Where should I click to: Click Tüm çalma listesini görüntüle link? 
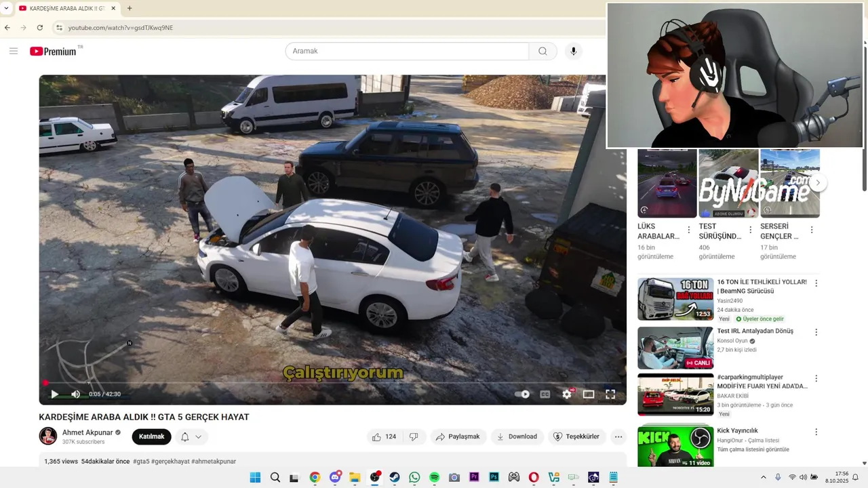click(x=753, y=449)
